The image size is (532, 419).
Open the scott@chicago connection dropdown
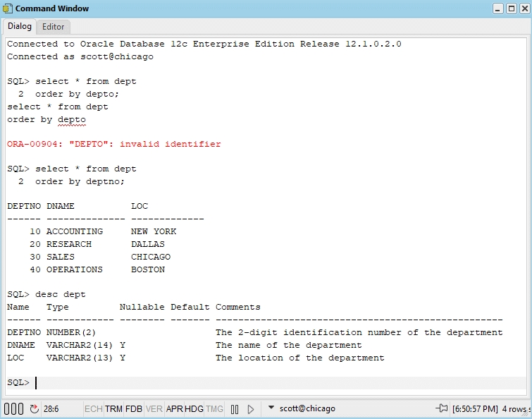tap(271, 408)
